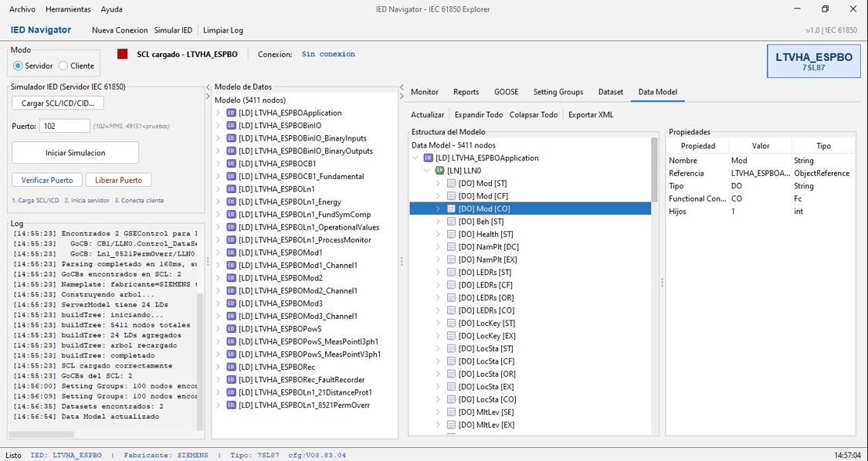Select the Servidor mode radio button

coord(19,66)
